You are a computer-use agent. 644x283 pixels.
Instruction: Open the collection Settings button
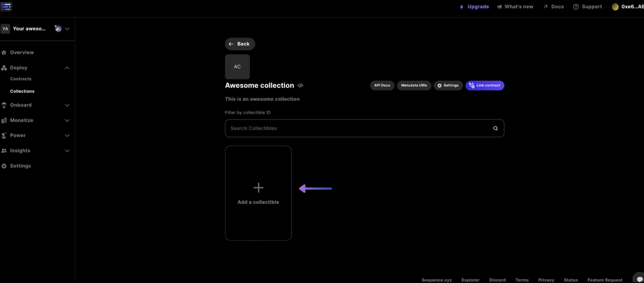pos(448,85)
